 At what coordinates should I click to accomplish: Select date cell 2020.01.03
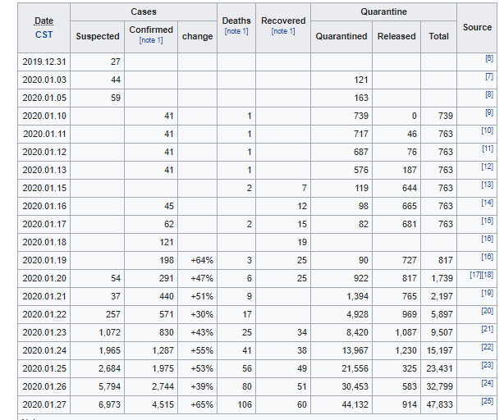tap(44, 80)
